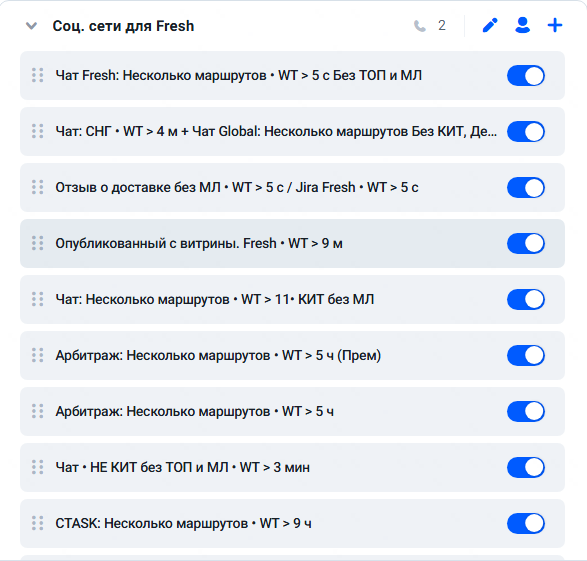Select text Чат • НЕ КИТ без ТОП и МЛ • WT > 3 мин

click(183, 467)
